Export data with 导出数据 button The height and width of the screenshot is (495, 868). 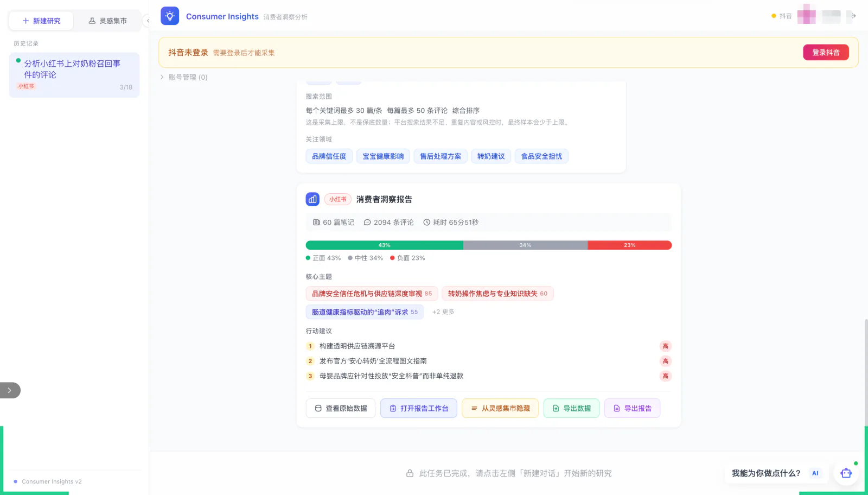(571, 408)
